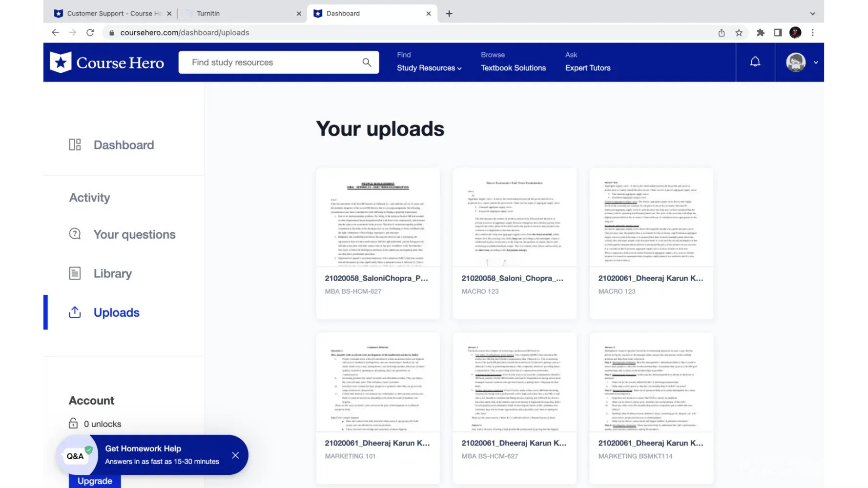This screenshot has height=488, width=868.
Task: Click the Course Hero logo
Action: coord(107,62)
